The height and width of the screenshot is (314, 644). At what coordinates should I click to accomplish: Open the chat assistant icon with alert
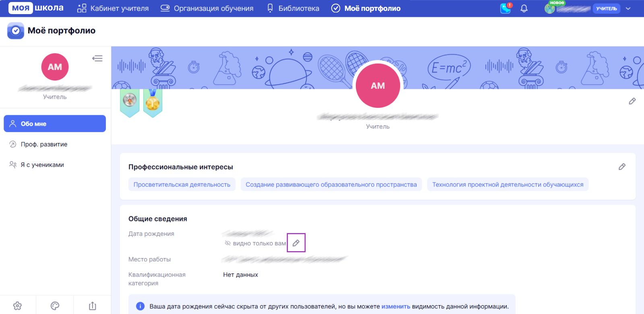click(x=506, y=8)
